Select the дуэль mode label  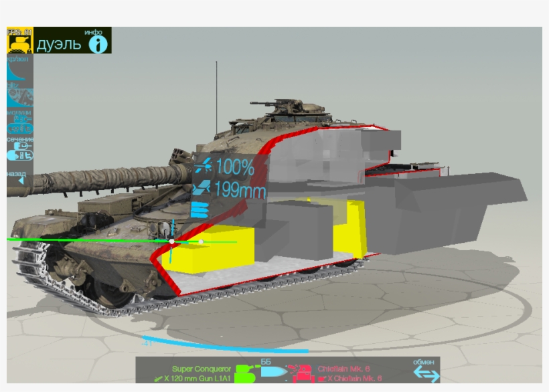[58, 44]
